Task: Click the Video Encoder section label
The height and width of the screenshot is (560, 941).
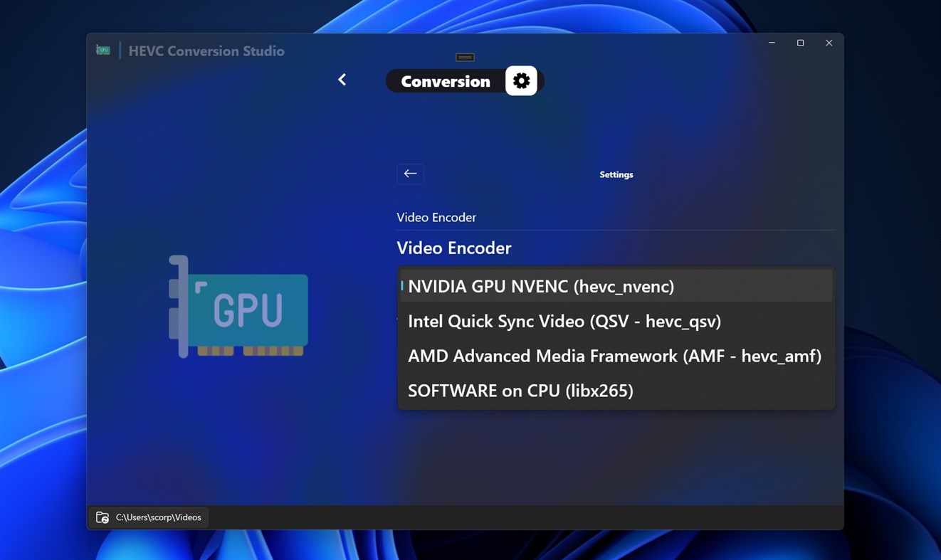Action: [x=436, y=217]
